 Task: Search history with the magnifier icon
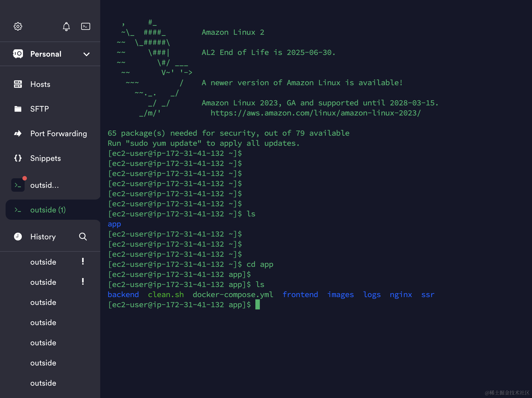pos(83,237)
